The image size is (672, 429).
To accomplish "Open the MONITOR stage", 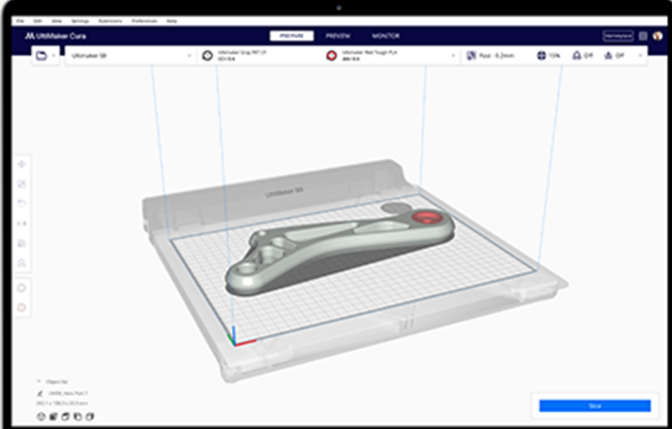I will point(385,35).
